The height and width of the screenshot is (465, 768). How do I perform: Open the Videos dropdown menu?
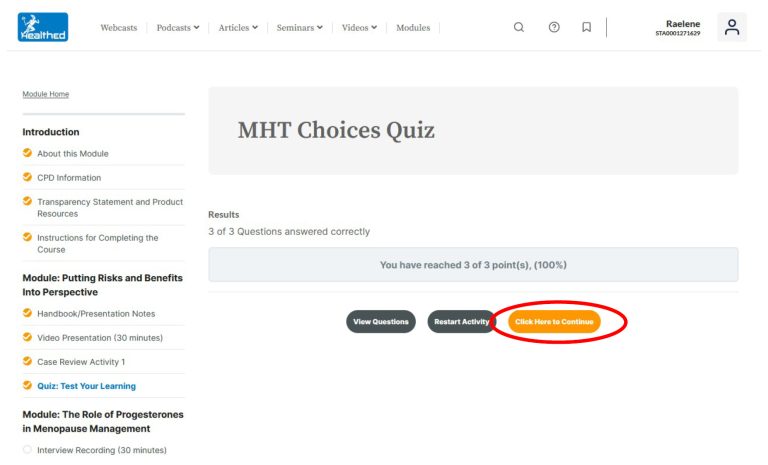click(x=360, y=27)
